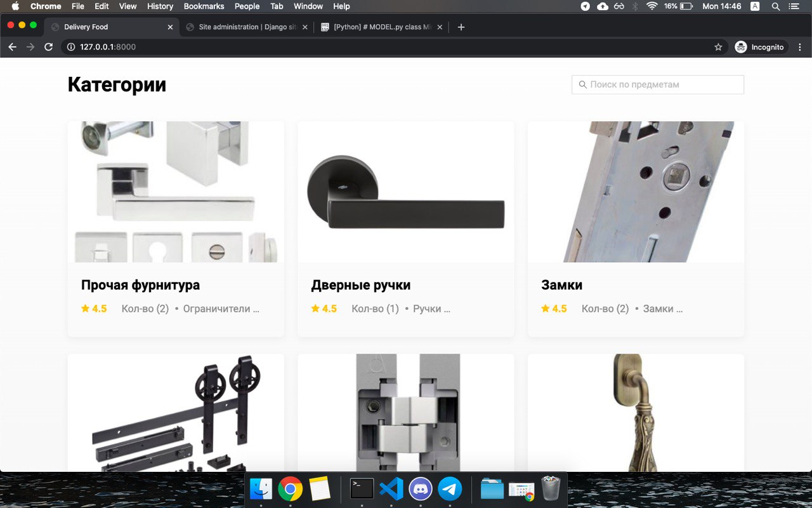Image resolution: width=812 pixels, height=508 pixels.
Task: Open the Chrome application menu
Action: tap(46, 6)
